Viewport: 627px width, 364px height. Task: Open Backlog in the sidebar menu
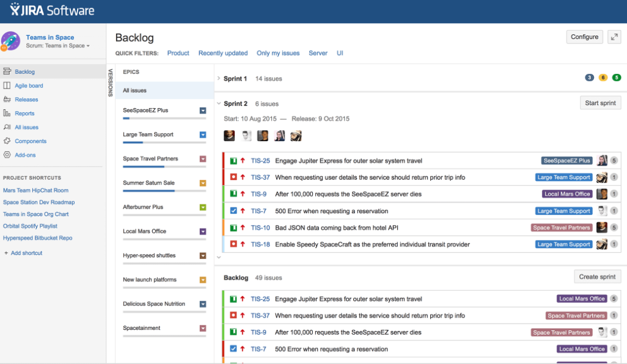25,72
